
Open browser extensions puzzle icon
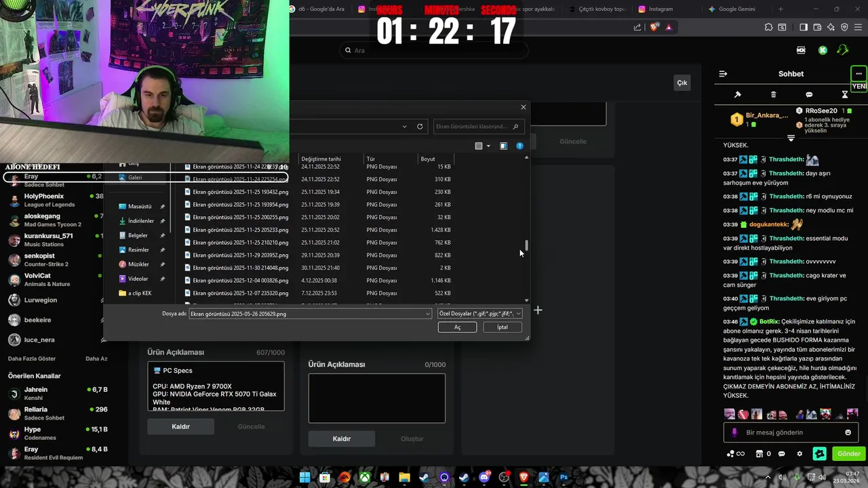pos(768,27)
